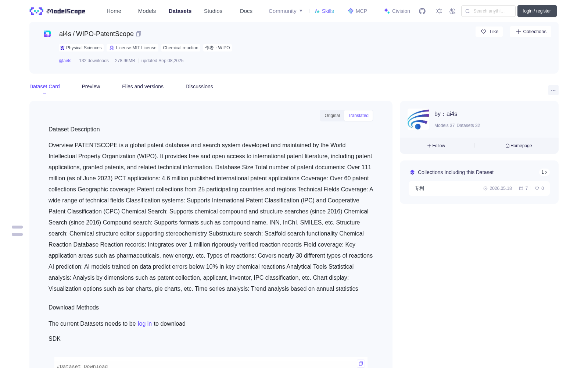Click the 'SDK' label
Viewport: 588px width, 368px height.
[54, 339]
